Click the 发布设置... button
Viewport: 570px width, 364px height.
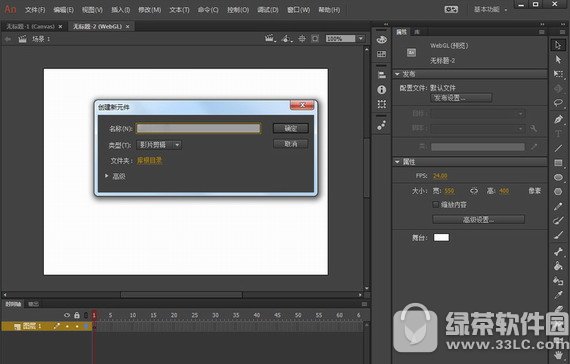click(x=461, y=98)
